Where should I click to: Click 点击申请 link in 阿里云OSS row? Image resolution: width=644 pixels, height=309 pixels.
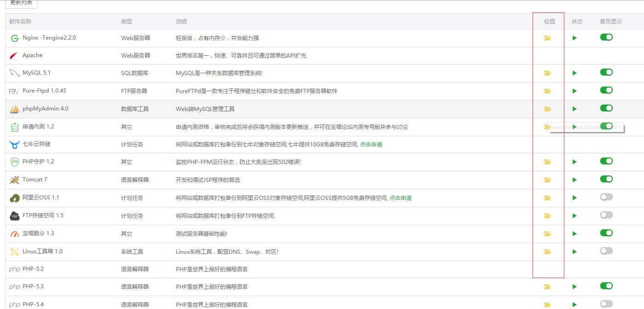tap(400, 198)
